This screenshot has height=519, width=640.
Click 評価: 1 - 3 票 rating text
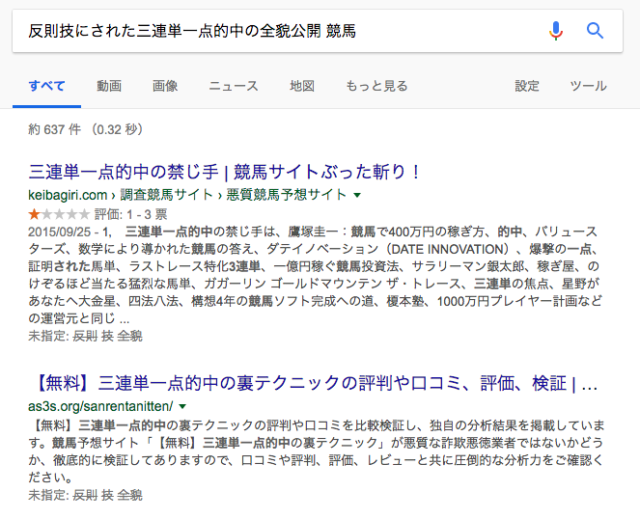131,214
